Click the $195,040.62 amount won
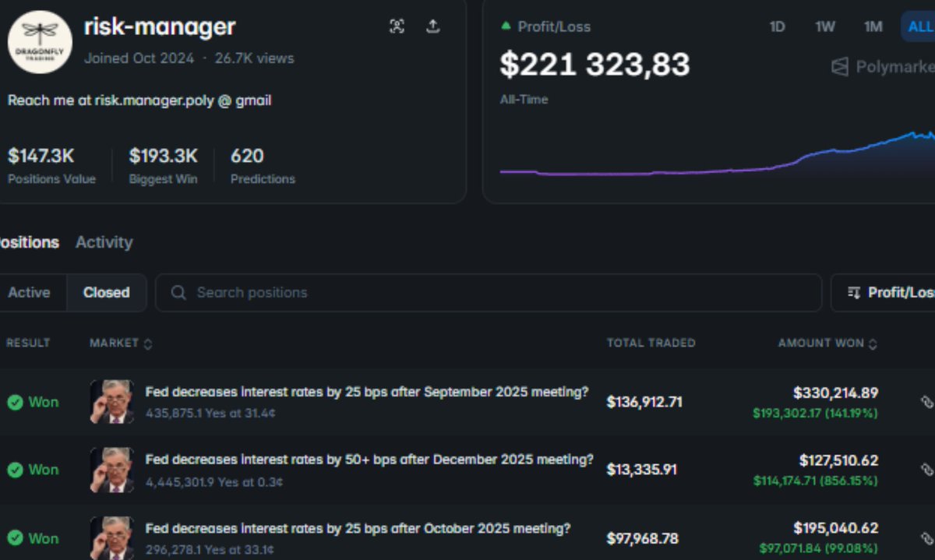 pyautogui.click(x=835, y=529)
